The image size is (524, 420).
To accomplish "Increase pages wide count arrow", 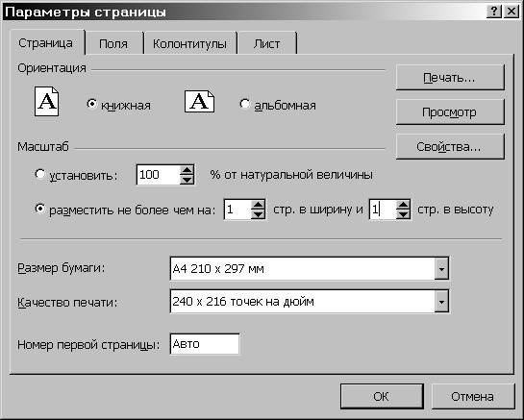I will pyautogui.click(x=258, y=205).
